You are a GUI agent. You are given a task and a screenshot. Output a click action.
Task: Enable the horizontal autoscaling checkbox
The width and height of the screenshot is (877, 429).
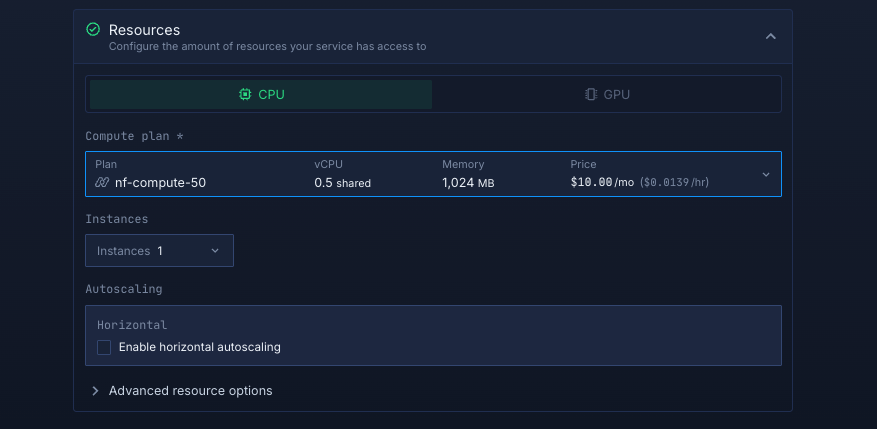click(x=104, y=347)
